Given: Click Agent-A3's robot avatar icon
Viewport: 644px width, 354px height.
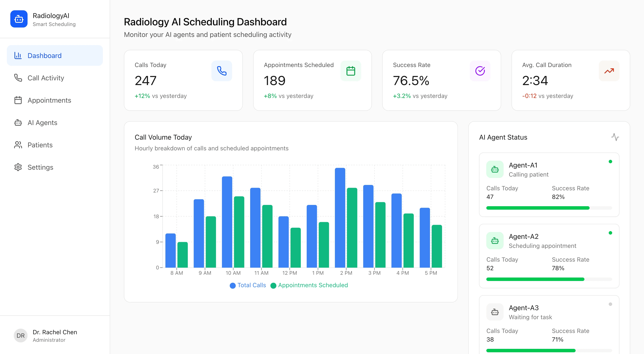Looking at the screenshot, I should tap(495, 312).
